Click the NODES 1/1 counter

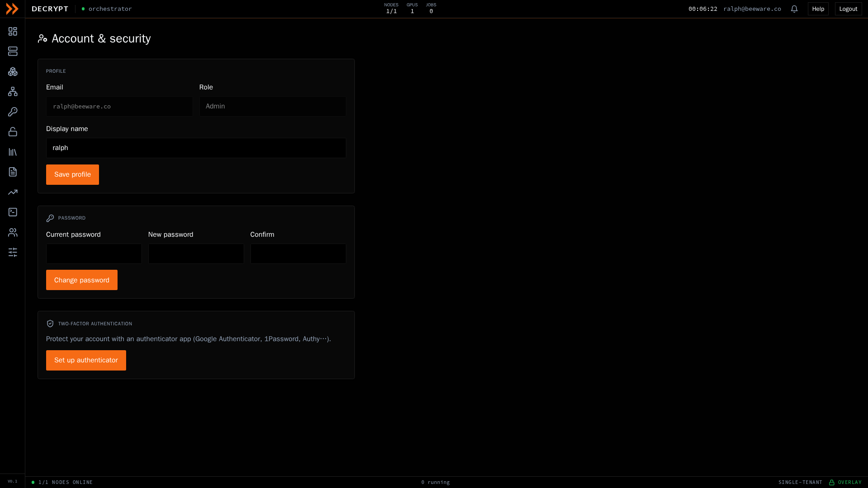[392, 8]
